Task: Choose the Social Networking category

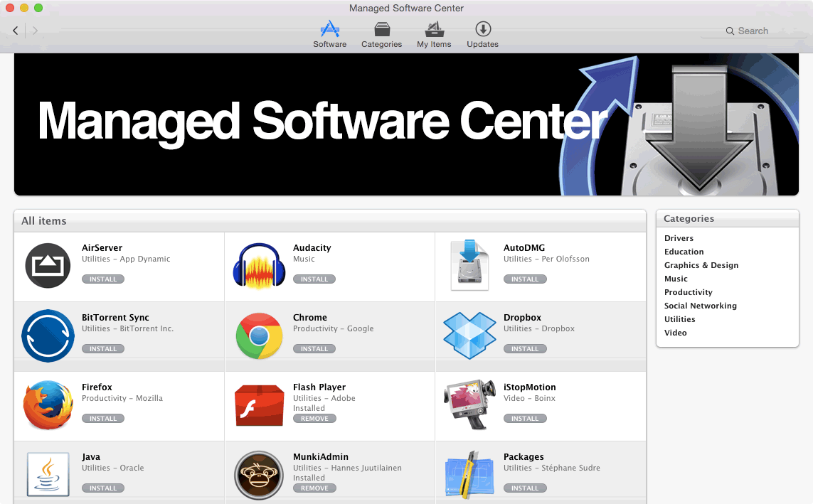Action: point(700,306)
